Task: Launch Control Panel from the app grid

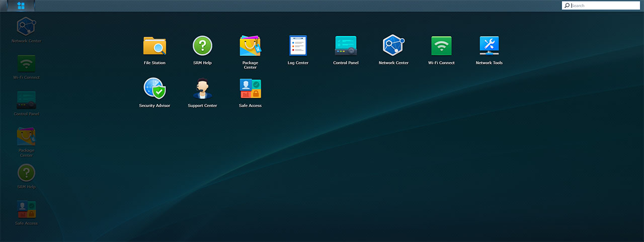Action: tap(346, 46)
